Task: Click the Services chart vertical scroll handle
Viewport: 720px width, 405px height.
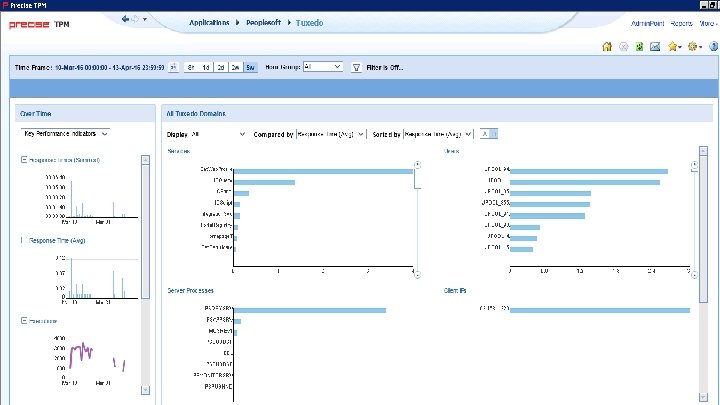Action: (x=417, y=179)
